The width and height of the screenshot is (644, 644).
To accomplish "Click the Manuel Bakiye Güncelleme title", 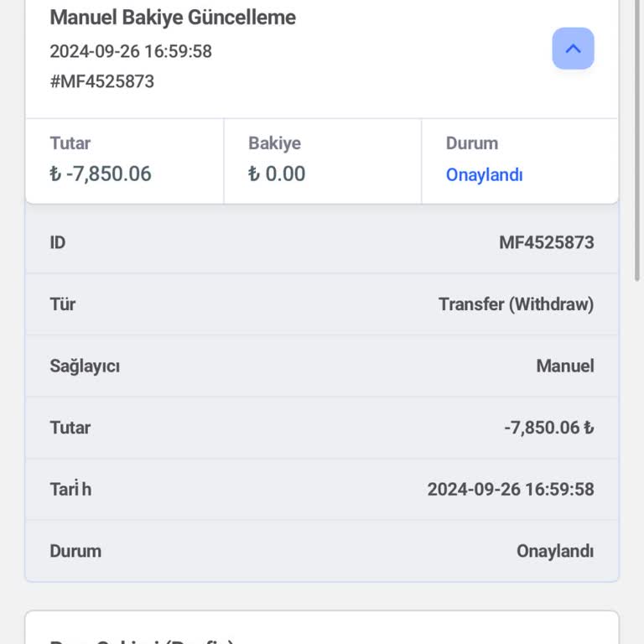I will tap(173, 18).
